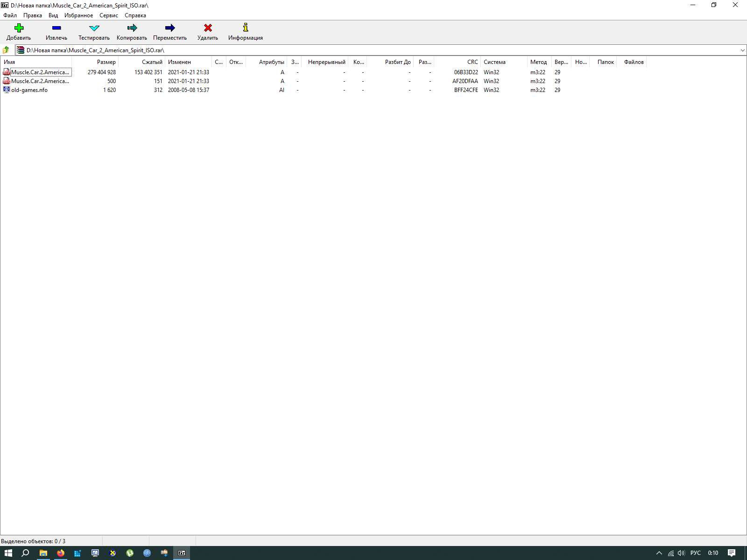Select the file icon of the 500-byte file
Screen dimensions: 747x560
pyautogui.click(x=7, y=81)
